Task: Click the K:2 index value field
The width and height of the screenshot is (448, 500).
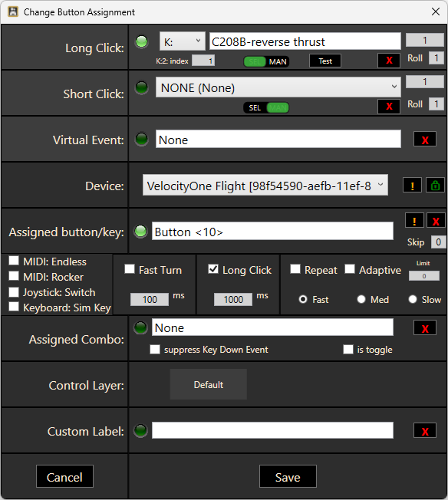Action: pos(203,61)
